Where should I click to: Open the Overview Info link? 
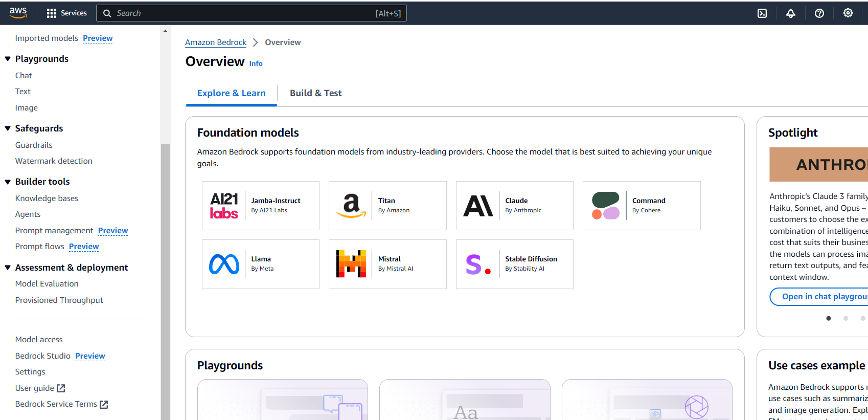[256, 63]
